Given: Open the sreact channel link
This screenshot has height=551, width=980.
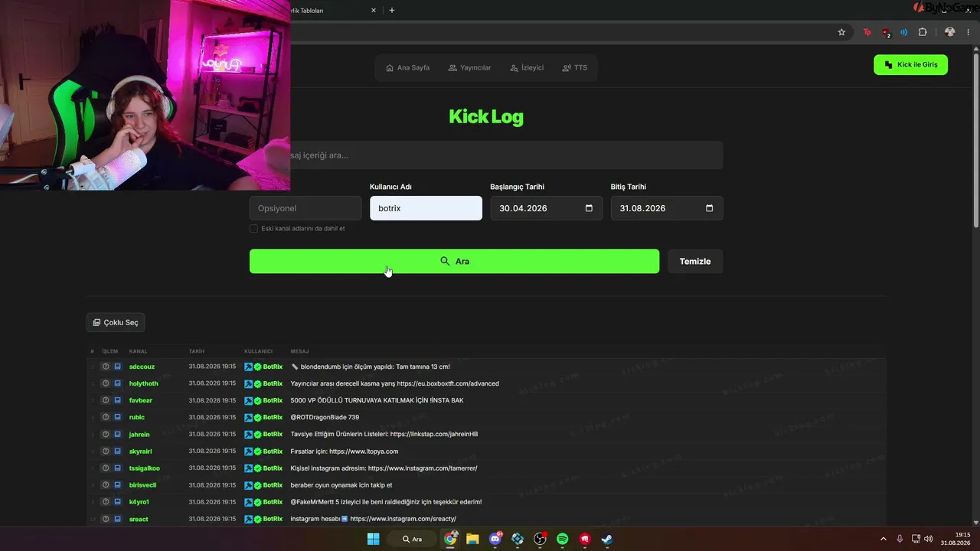Looking at the screenshot, I should coord(139,519).
